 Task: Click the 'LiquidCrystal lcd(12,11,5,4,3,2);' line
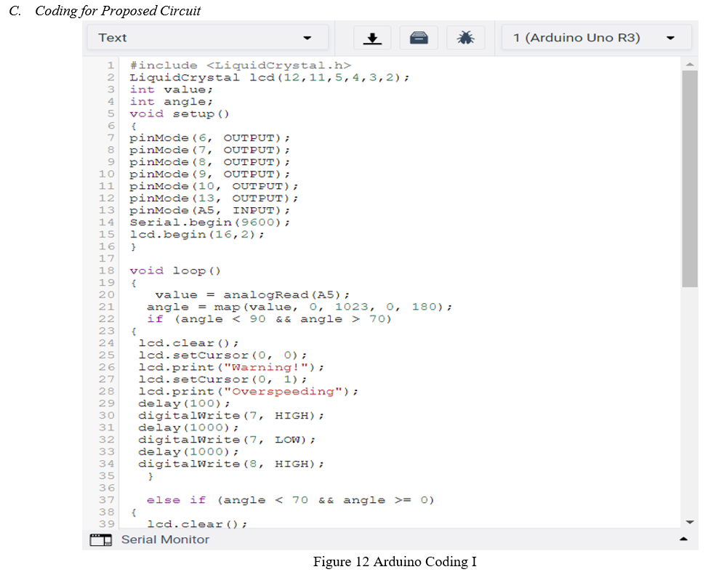click(x=269, y=78)
